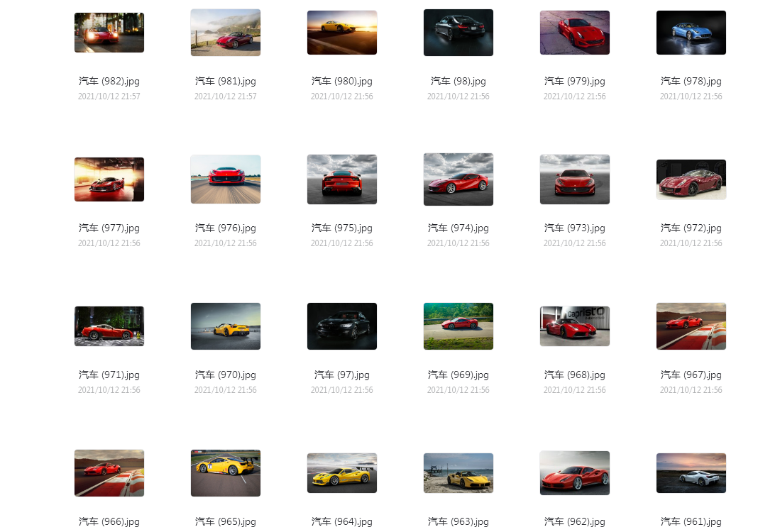Select the date line below 汽车 (97).jpg

coord(342,390)
